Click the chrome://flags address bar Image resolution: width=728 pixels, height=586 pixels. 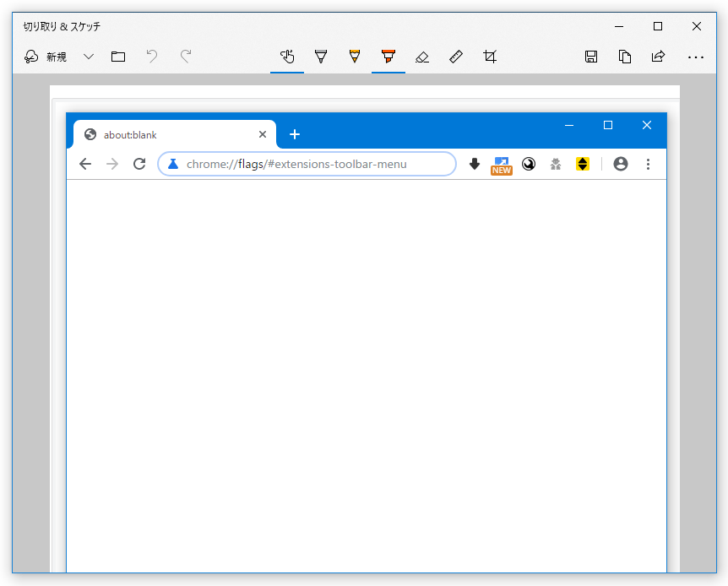(307, 164)
